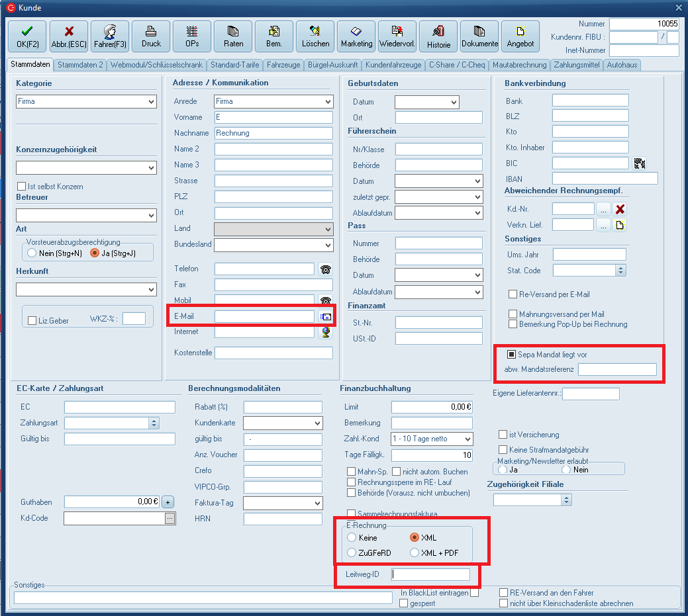Click the Dokumente toolbar icon

[x=479, y=36]
